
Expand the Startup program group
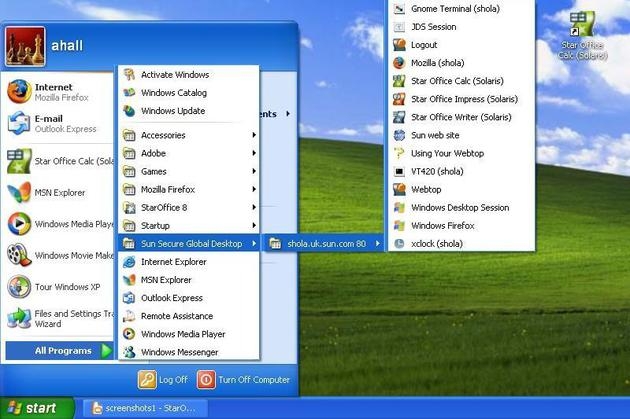click(x=189, y=226)
